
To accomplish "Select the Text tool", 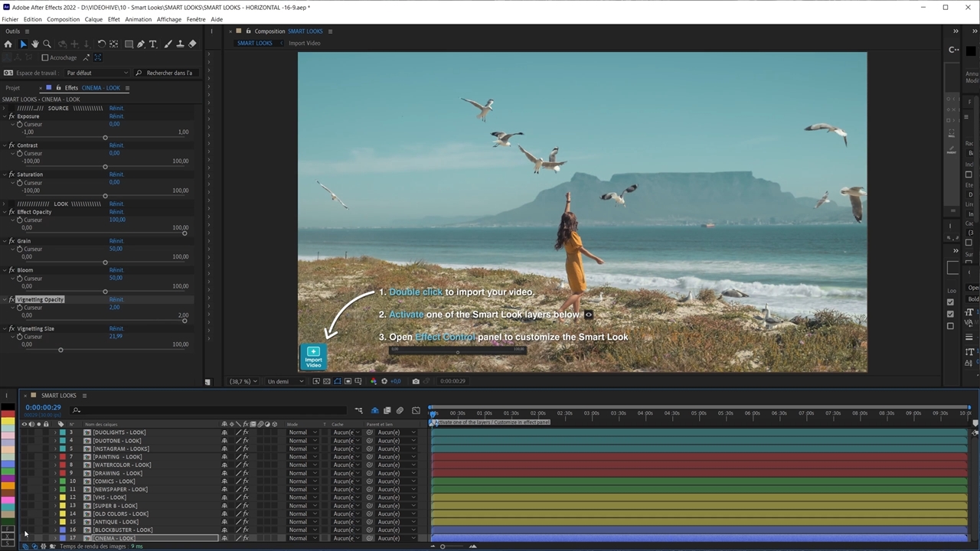I will tap(153, 44).
